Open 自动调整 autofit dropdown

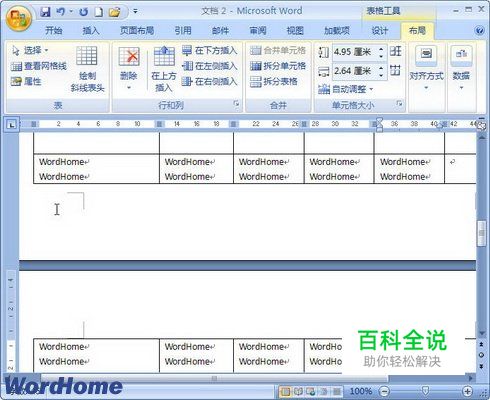coord(346,89)
